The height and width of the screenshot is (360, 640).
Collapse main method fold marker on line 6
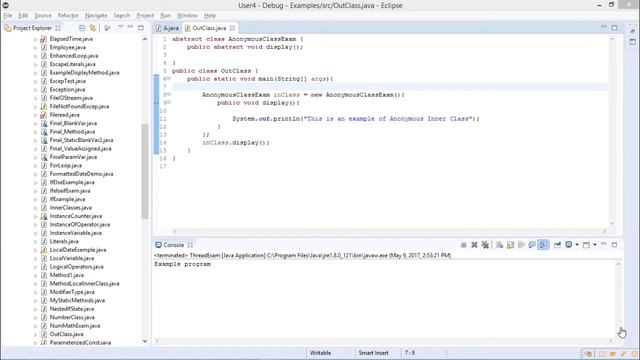click(169, 79)
